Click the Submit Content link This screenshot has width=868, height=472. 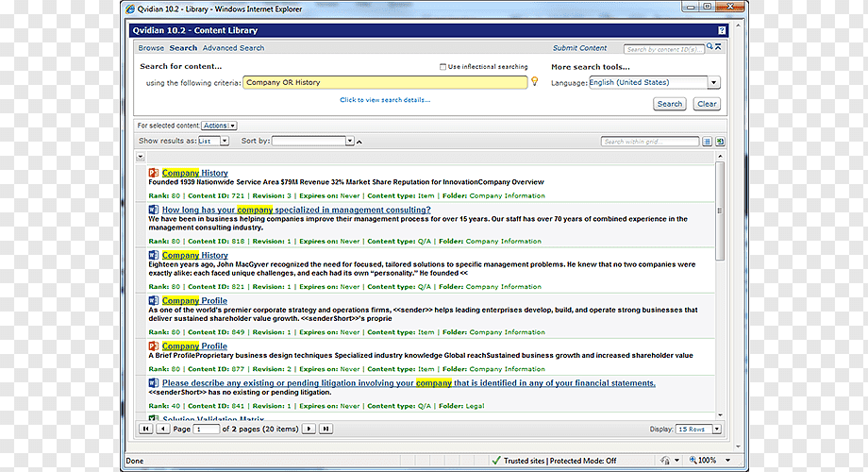coord(579,48)
